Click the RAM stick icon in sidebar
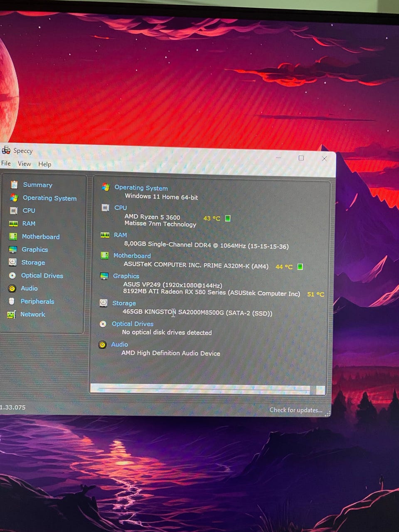399x532 pixels. tap(13, 223)
